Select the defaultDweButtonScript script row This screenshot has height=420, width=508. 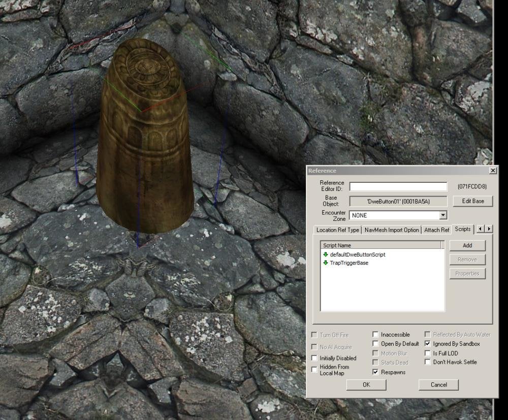click(383, 254)
